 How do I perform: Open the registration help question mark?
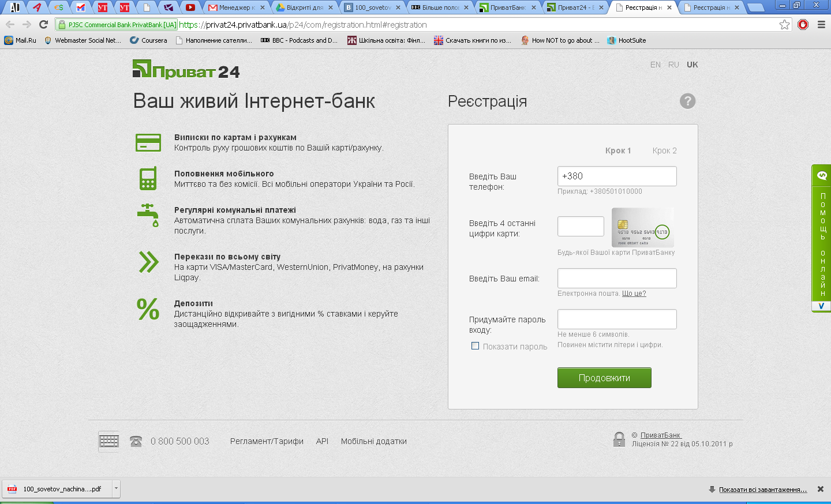coord(687,101)
